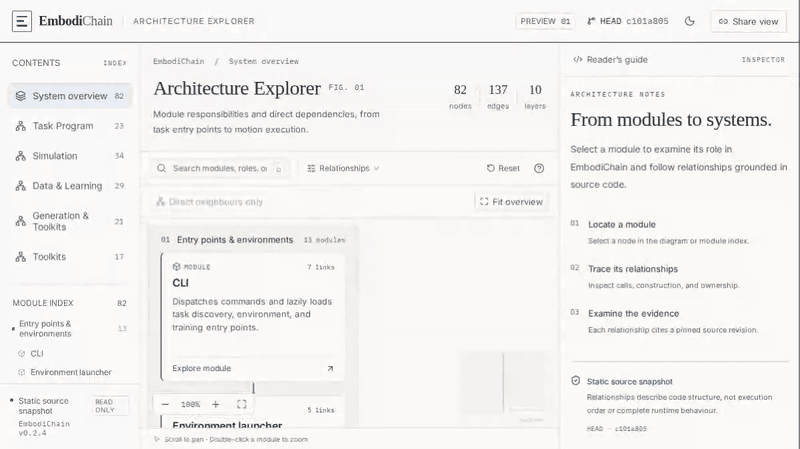
Task: Click the PREVIEW 01 badge
Action: [545, 21]
